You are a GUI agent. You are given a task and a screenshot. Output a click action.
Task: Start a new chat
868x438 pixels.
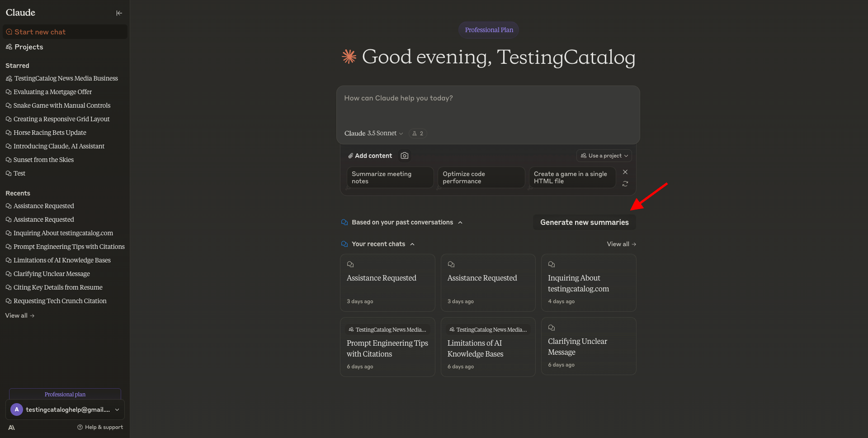[x=65, y=32]
